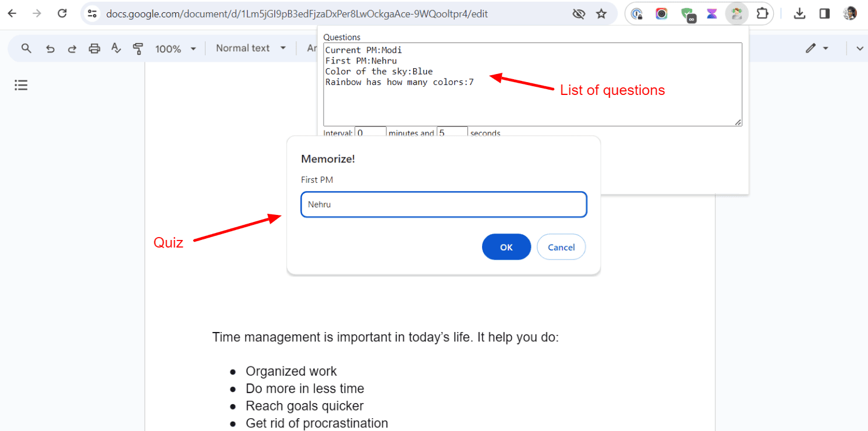
Task: Bookmark this page with the star icon
Action: pyautogui.click(x=601, y=13)
